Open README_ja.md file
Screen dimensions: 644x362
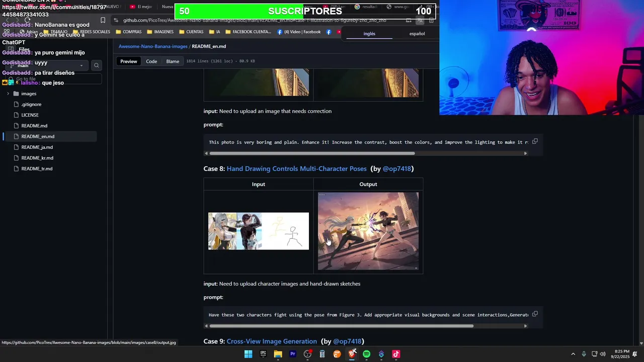click(x=37, y=147)
